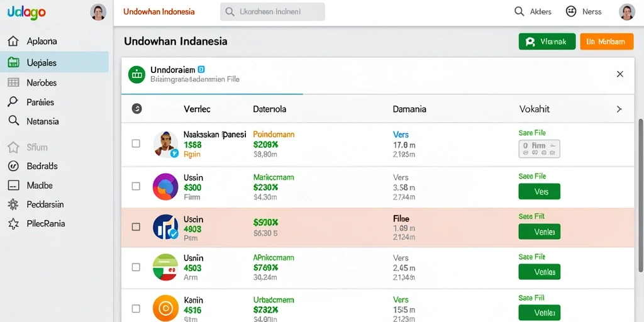Click the Poindomann orange text
The height and width of the screenshot is (322, 644).
coord(274,135)
